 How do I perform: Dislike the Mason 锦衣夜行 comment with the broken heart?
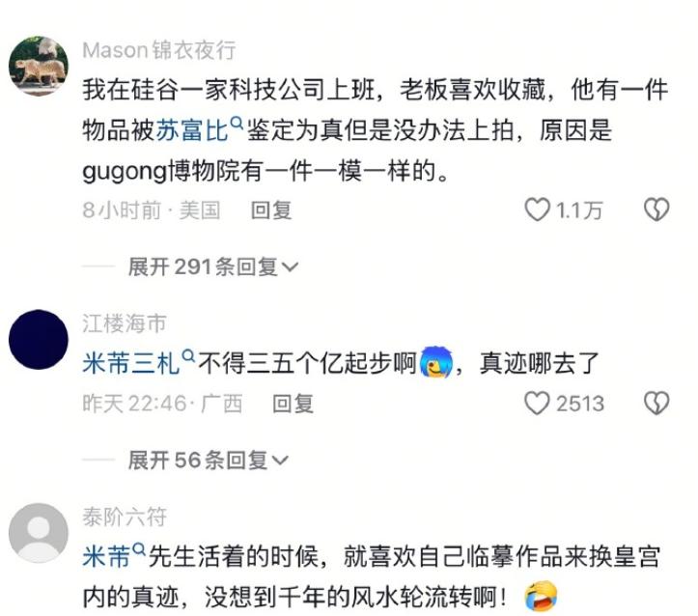coord(656,210)
